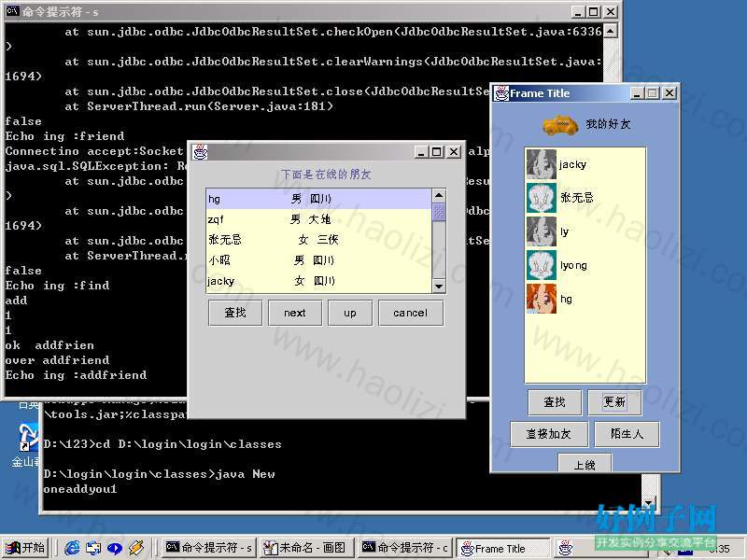This screenshot has width=747, height=560.
Task: Click the Show Desktop quick launch icon
Action: pos(93,548)
